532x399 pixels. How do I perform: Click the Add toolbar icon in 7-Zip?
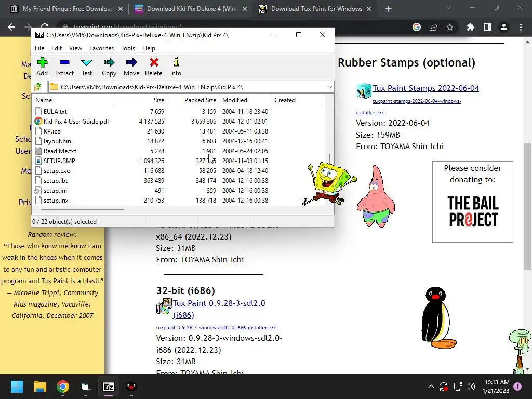[42, 67]
